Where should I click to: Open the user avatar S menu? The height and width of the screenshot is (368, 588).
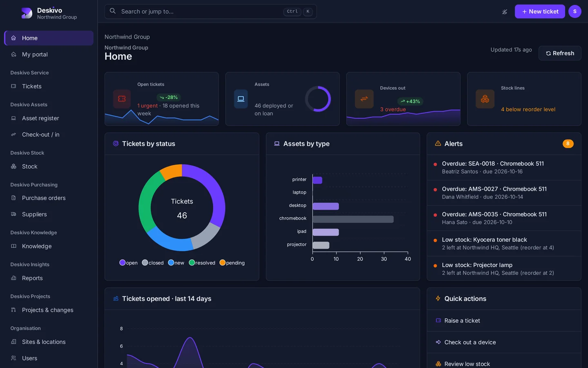pos(575,11)
